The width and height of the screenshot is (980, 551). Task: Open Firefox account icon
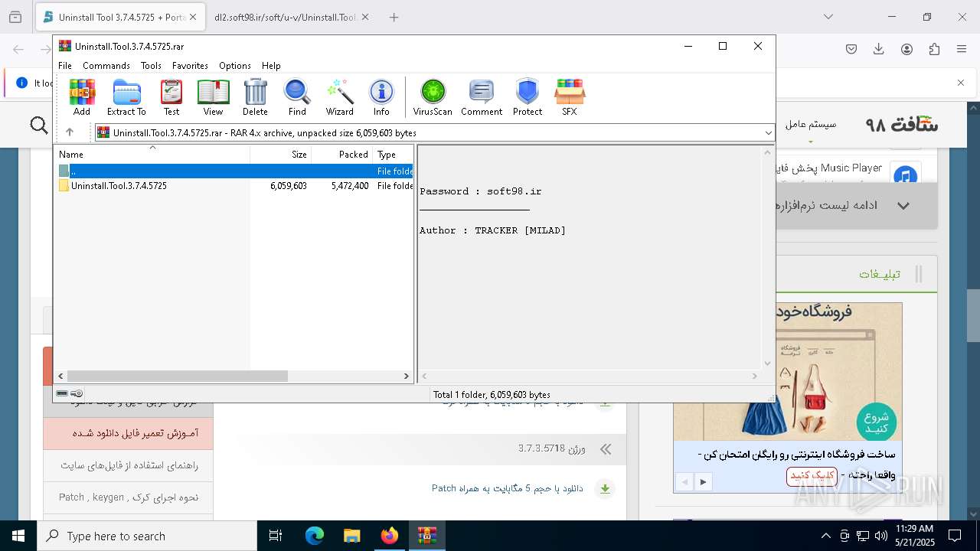point(906,49)
